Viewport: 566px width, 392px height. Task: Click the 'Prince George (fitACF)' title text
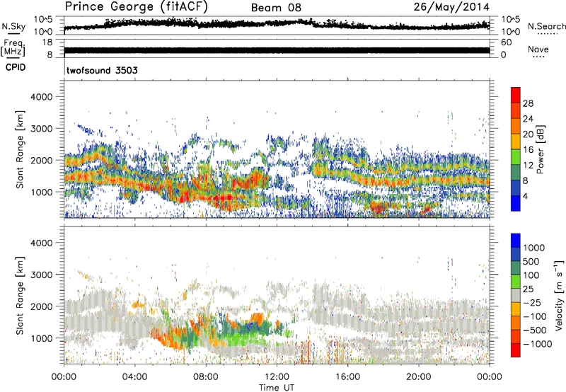point(136,7)
